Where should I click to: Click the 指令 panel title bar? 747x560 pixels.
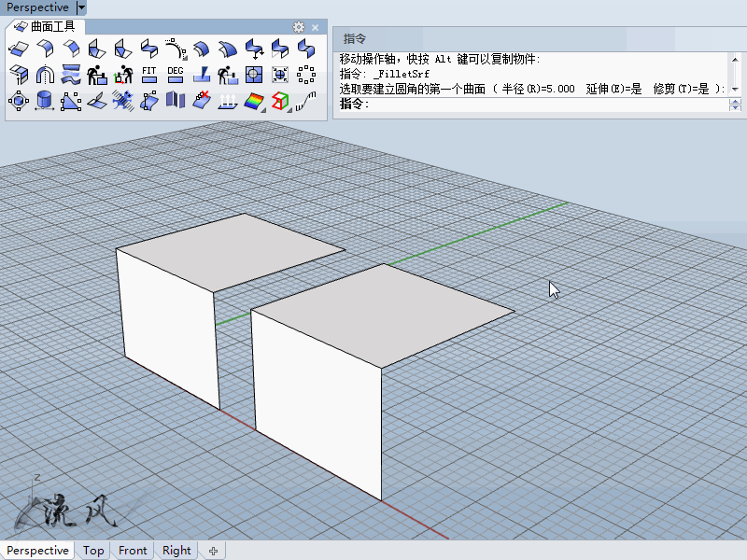[x=540, y=39]
